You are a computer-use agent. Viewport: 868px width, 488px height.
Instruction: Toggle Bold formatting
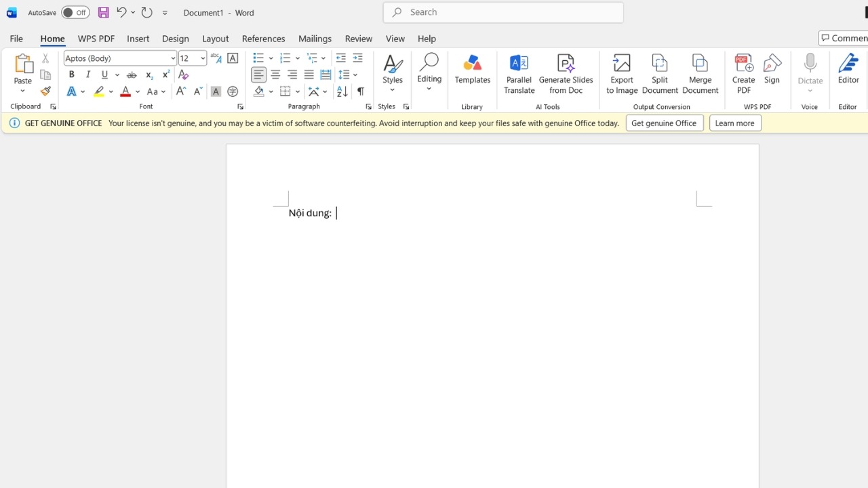coord(71,75)
